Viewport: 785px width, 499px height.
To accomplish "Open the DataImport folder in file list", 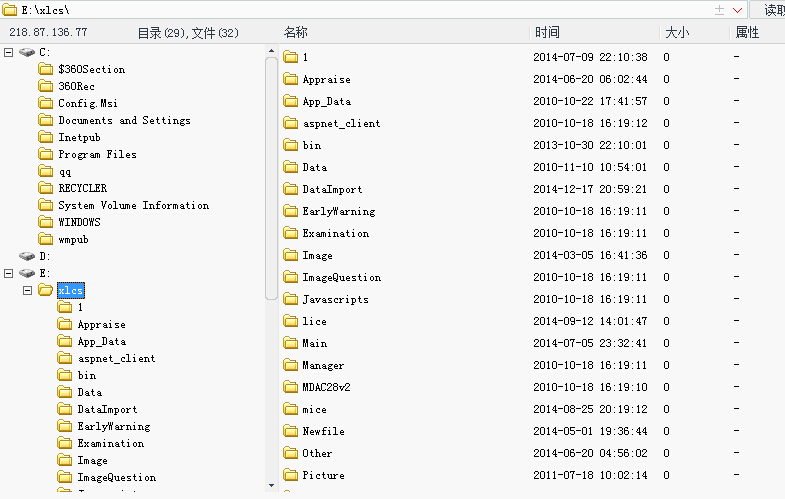I will point(332,189).
